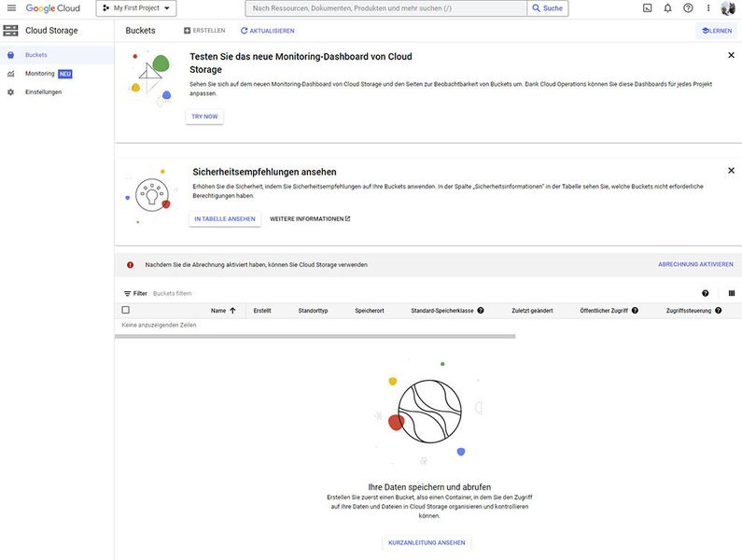742x560 pixels.
Task: Click the Erstellt column header
Action: 262,311
